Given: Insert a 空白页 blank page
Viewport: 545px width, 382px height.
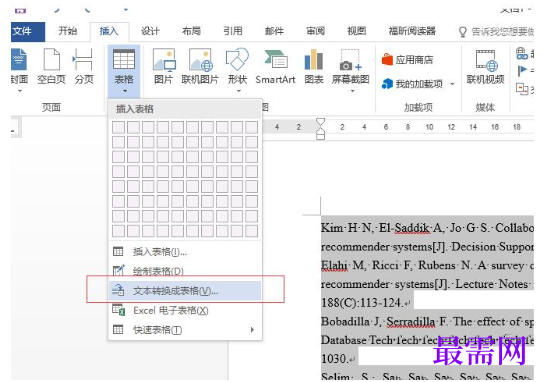Looking at the screenshot, I should [51, 67].
